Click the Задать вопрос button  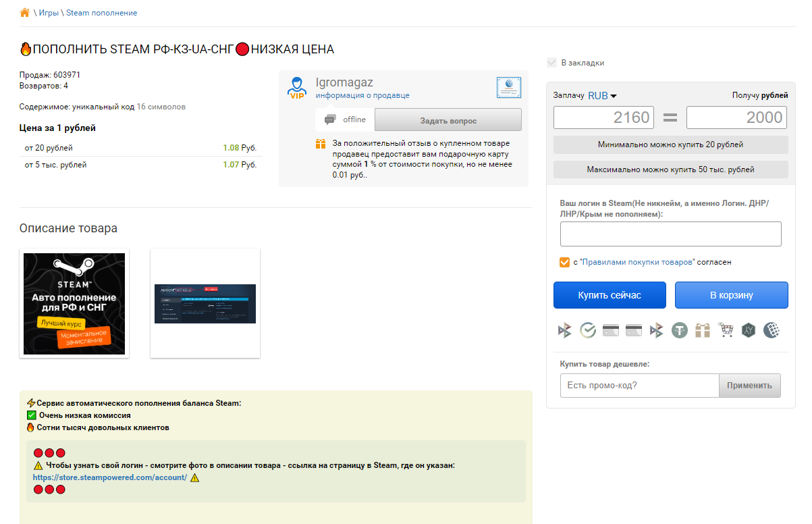tap(448, 120)
